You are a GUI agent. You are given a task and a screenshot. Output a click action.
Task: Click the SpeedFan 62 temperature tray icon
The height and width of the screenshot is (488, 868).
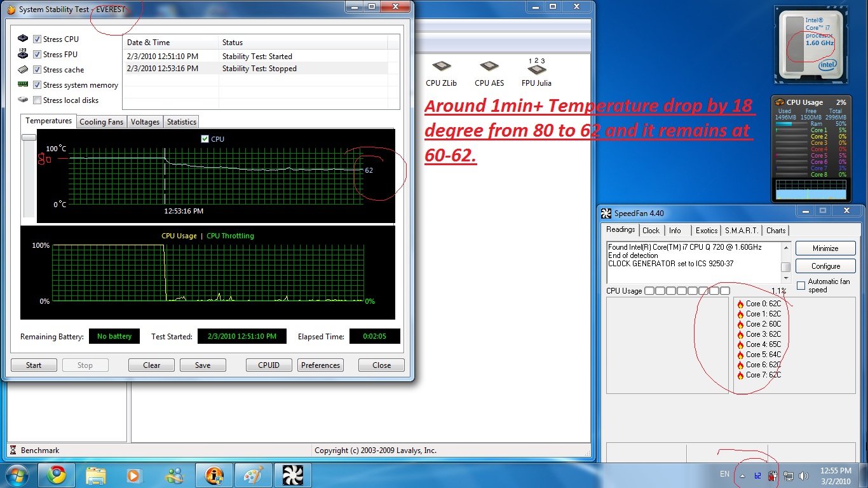pos(757,475)
